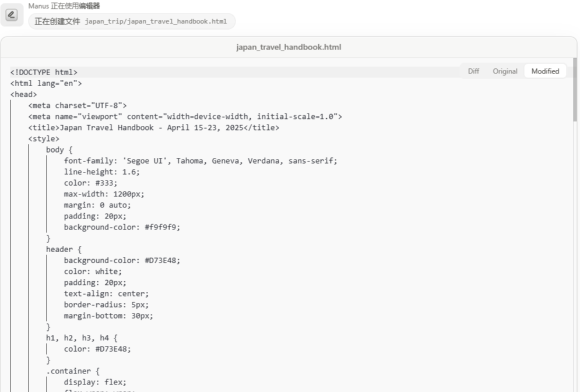Image resolution: width=580 pixels, height=392 pixels.
Task: Select the Modified view tab
Action: pyautogui.click(x=545, y=71)
